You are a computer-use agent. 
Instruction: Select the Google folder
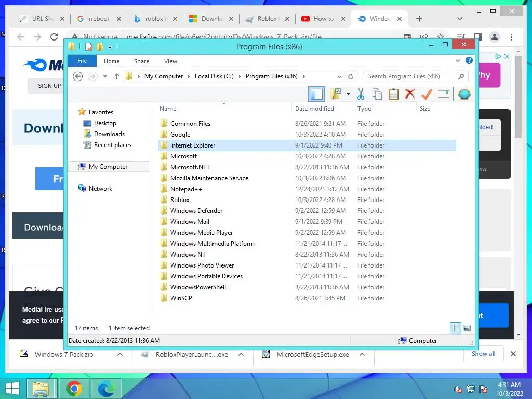click(307, 135)
